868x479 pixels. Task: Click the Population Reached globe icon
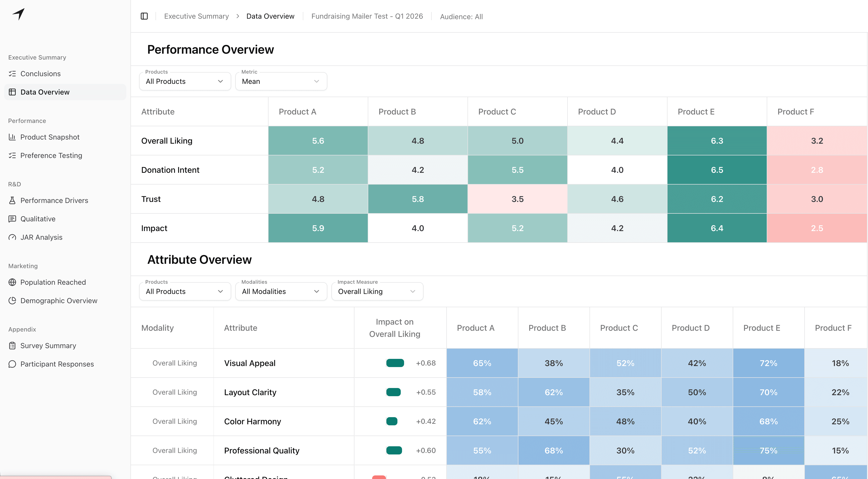pyautogui.click(x=13, y=282)
